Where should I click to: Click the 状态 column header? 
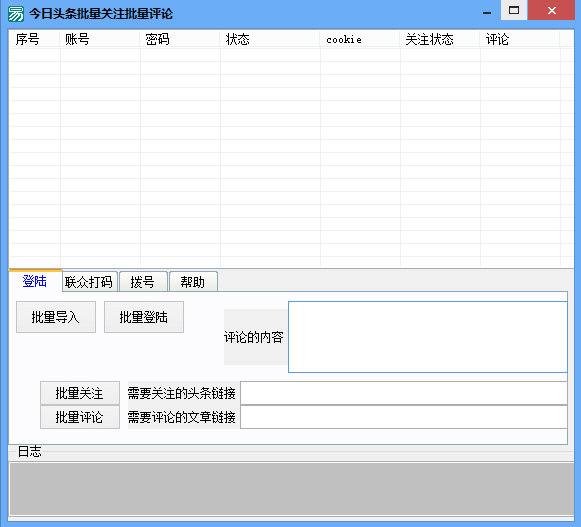[270, 39]
